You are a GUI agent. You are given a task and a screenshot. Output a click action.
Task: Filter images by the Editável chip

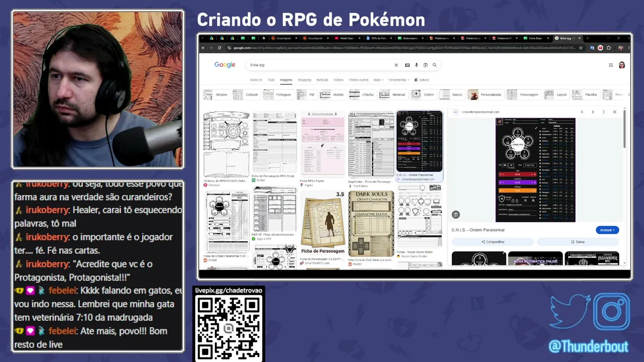point(246,95)
